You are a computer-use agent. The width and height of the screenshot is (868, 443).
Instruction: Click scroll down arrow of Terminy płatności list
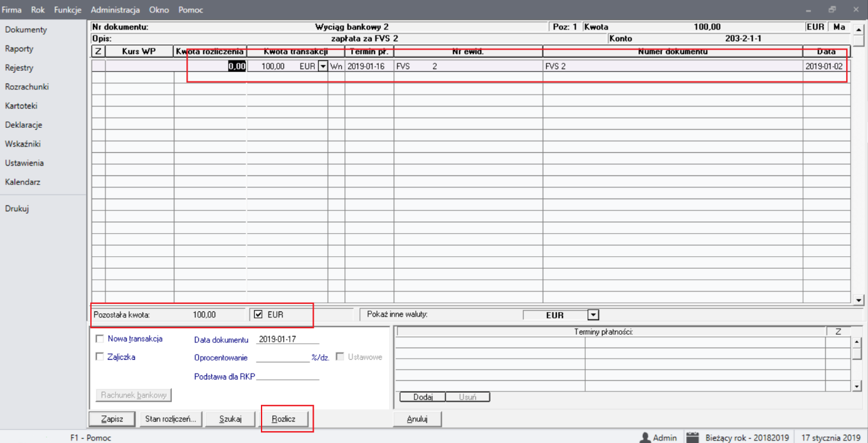point(857,387)
